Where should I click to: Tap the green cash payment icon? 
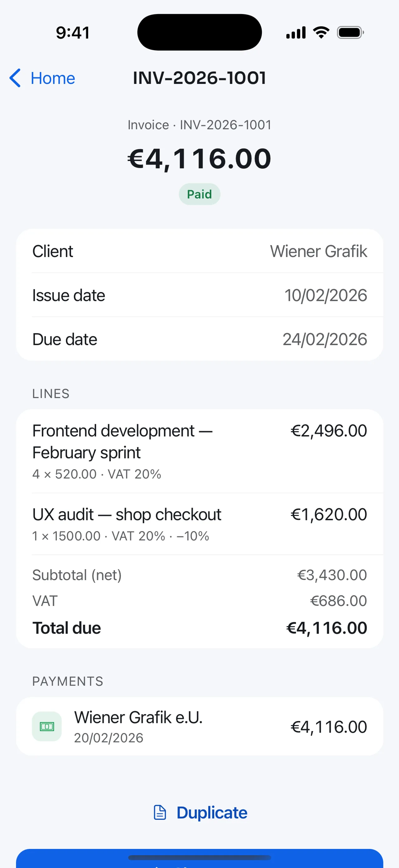point(47,726)
